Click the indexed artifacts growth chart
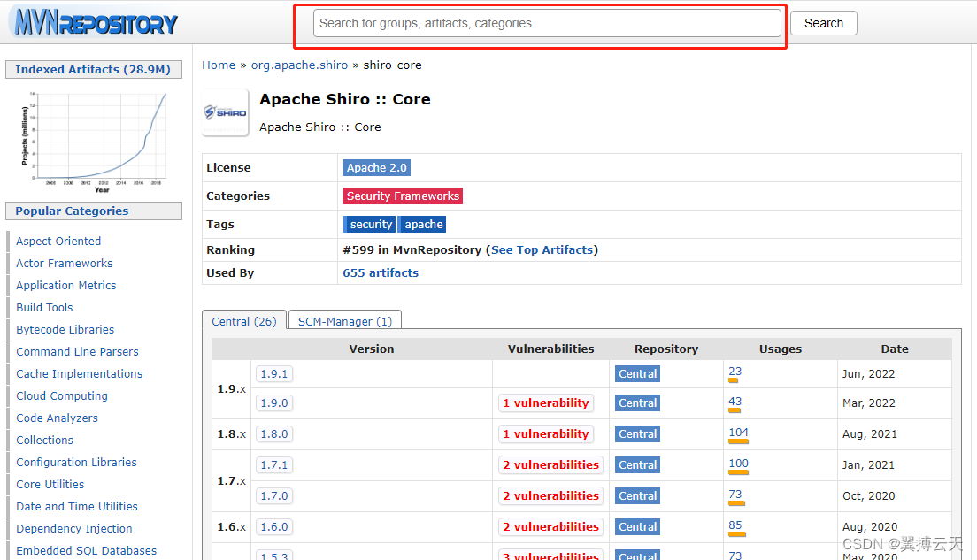 coord(94,142)
